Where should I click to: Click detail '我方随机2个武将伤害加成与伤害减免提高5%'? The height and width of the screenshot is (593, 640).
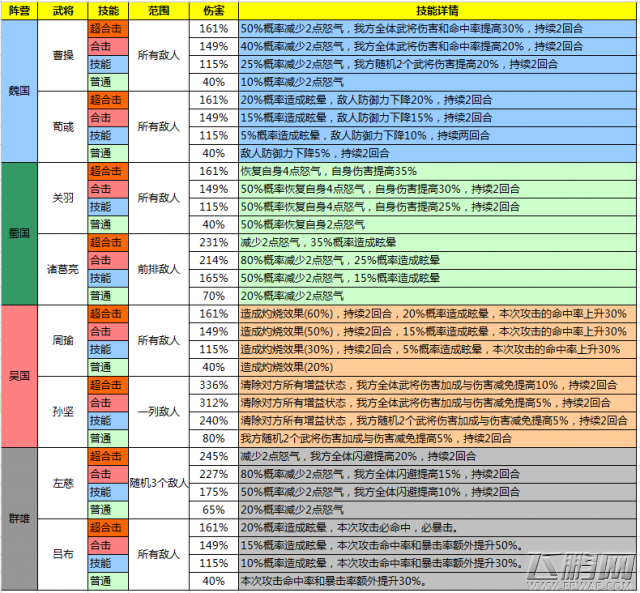[346, 438]
